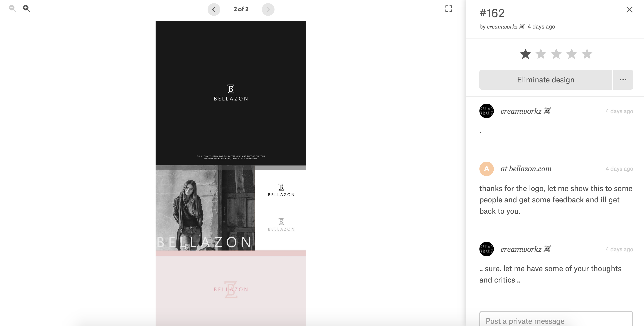This screenshot has width=644, height=326.
Task: Enter fullscreen view of the design
Action: pos(448,9)
